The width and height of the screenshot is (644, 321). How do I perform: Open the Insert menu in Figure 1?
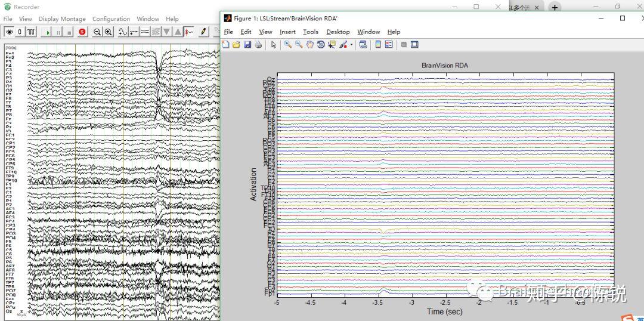pos(287,32)
